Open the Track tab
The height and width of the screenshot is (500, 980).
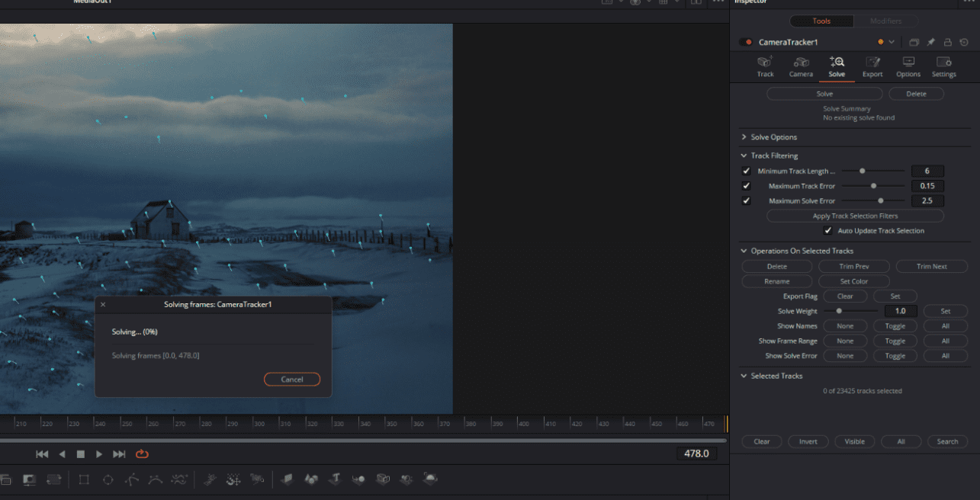pyautogui.click(x=765, y=66)
